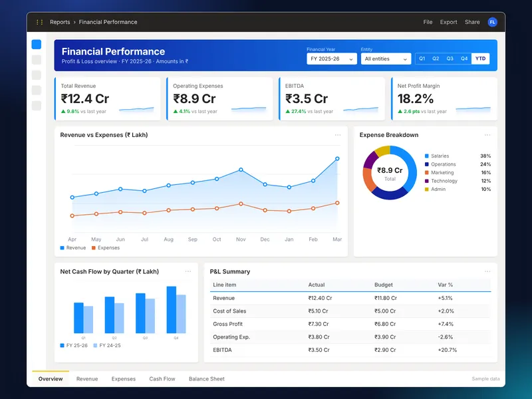532x399 pixels.
Task: Select Q3 period toggle
Action: [x=450, y=59]
